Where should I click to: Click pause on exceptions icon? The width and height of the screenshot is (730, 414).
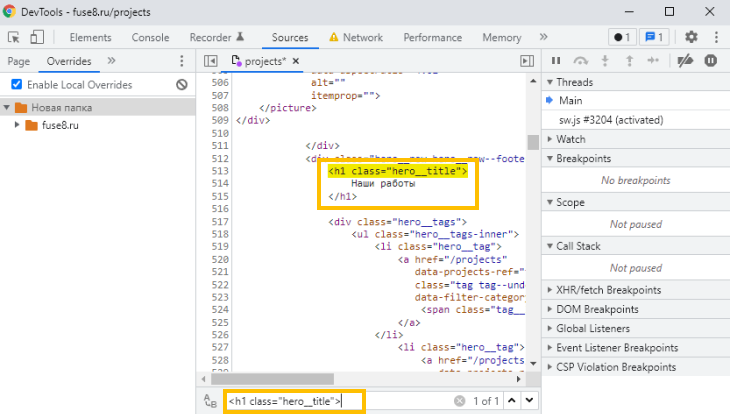(710, 61)
